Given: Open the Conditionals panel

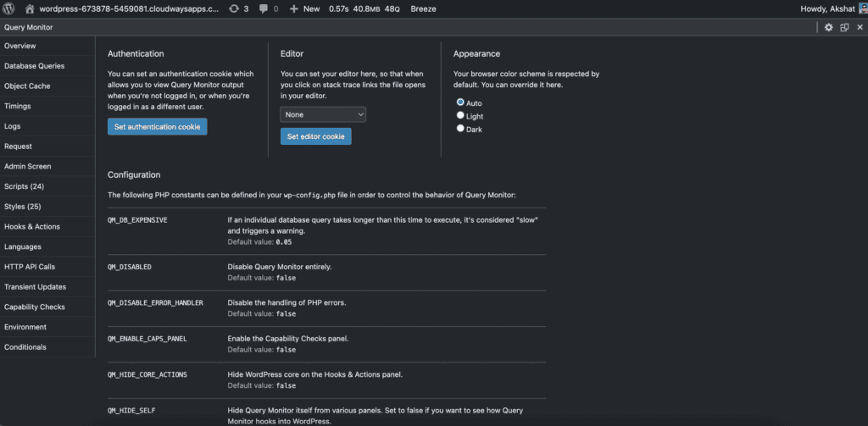Looking at the screenshot, I should tap(47, 347).
